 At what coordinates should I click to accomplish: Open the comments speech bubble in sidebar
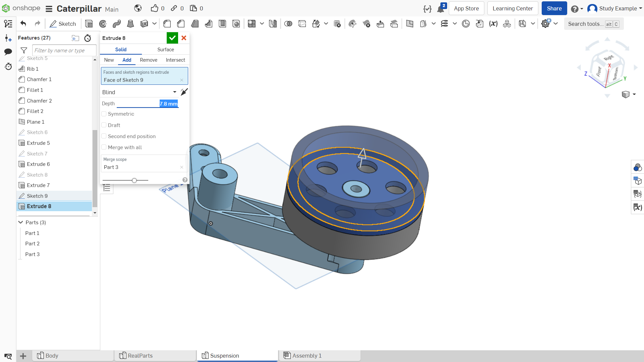pyautogui.click(x=8, y=52)
